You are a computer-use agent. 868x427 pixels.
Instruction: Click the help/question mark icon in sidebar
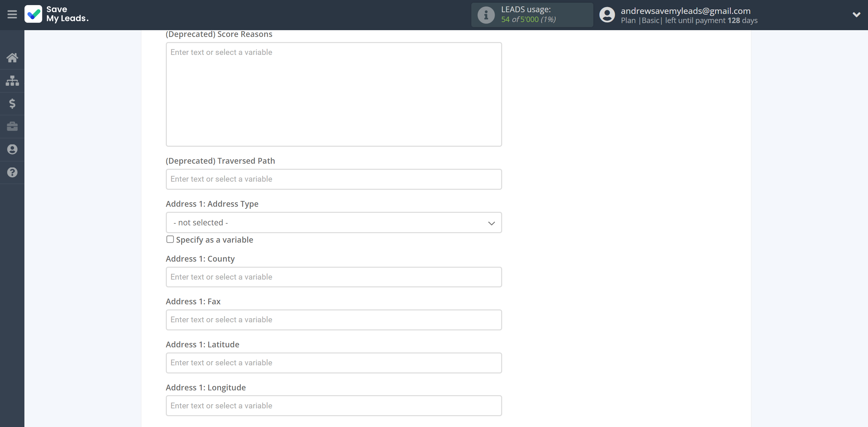click(12, 172)
